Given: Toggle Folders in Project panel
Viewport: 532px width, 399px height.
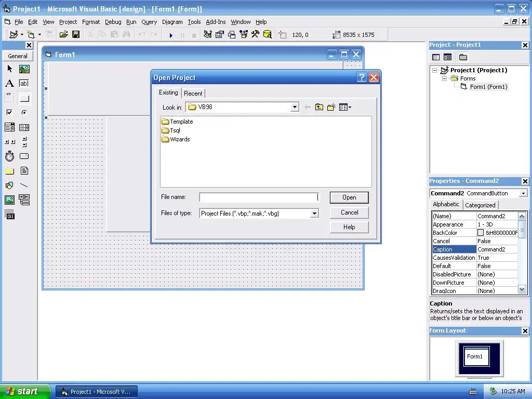Looking at the screenshot, I should (x=463, y=57).
